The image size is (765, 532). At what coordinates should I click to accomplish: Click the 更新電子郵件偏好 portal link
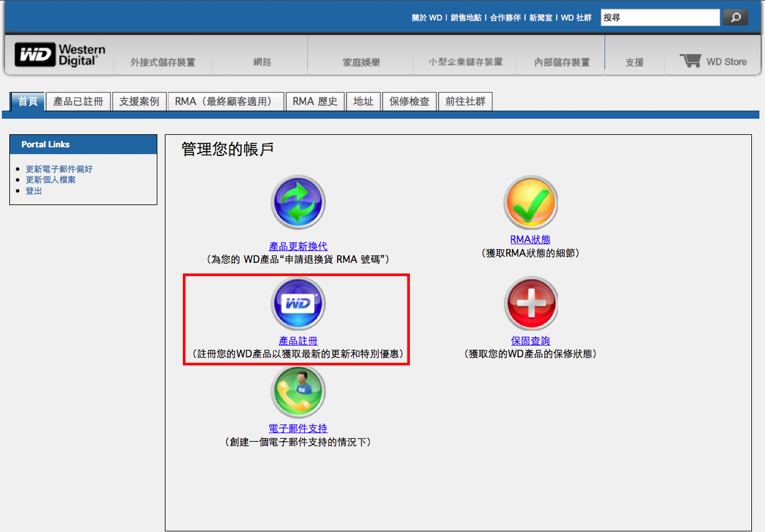click(59, 169)
